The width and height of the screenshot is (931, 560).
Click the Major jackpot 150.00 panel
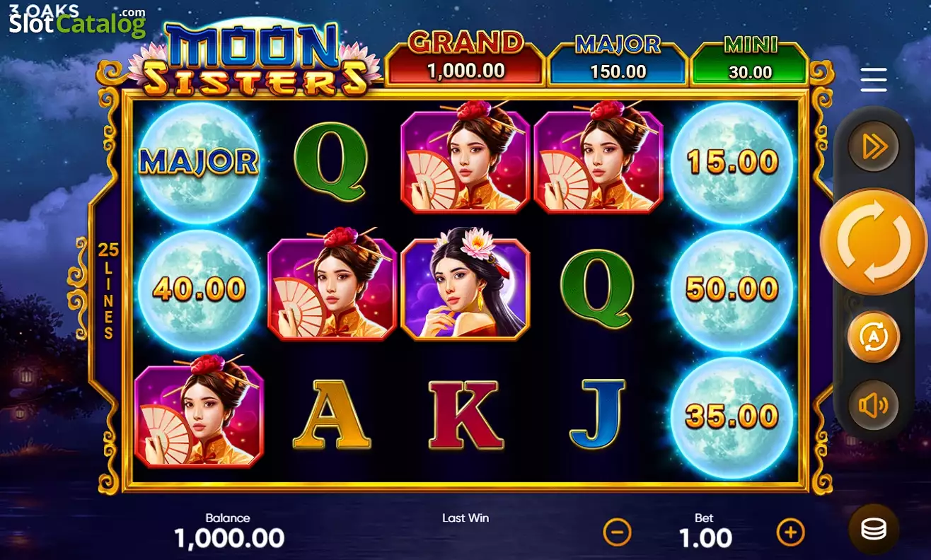(618, 58)
